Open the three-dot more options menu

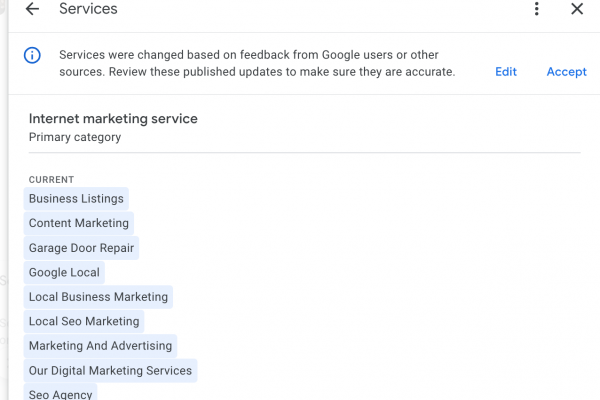(537, 9)
